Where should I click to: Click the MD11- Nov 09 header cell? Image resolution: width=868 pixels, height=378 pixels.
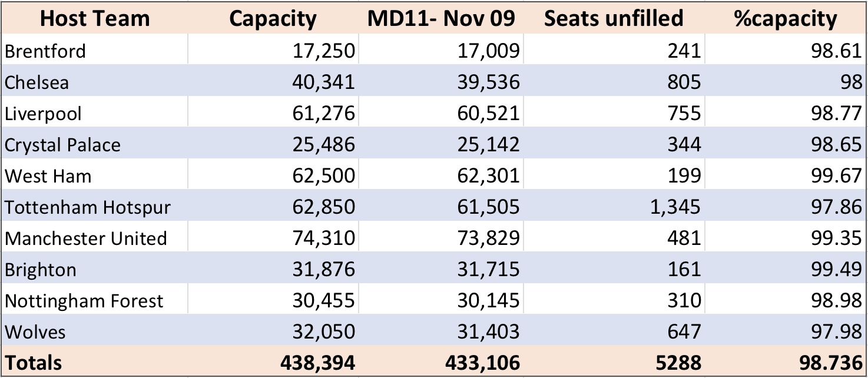click(x=440, y=19)
